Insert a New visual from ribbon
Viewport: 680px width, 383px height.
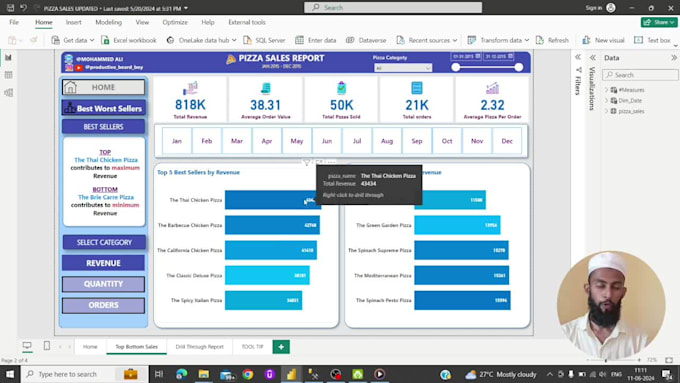tap(603, 40)
